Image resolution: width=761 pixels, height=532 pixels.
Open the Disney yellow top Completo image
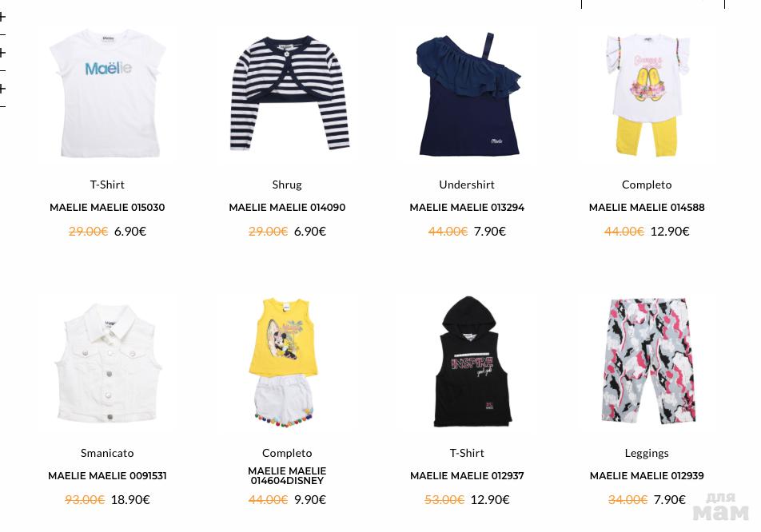pos(287,363)
